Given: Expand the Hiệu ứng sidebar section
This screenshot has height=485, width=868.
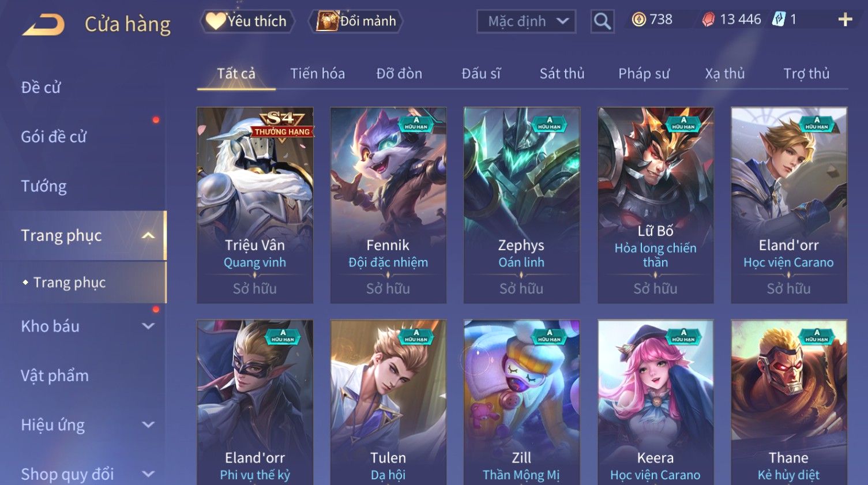Looking at the screenshot, I should (148, 424).
